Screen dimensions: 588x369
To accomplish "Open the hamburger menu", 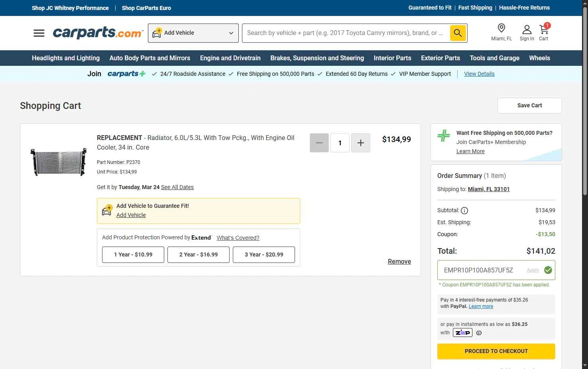I will click(39, 33).
